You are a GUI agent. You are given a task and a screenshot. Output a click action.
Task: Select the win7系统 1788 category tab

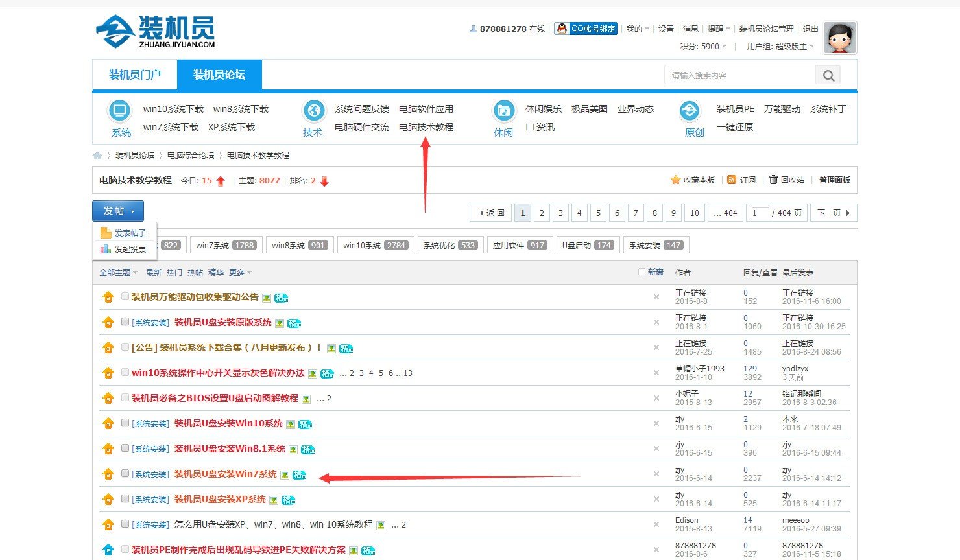226,246
